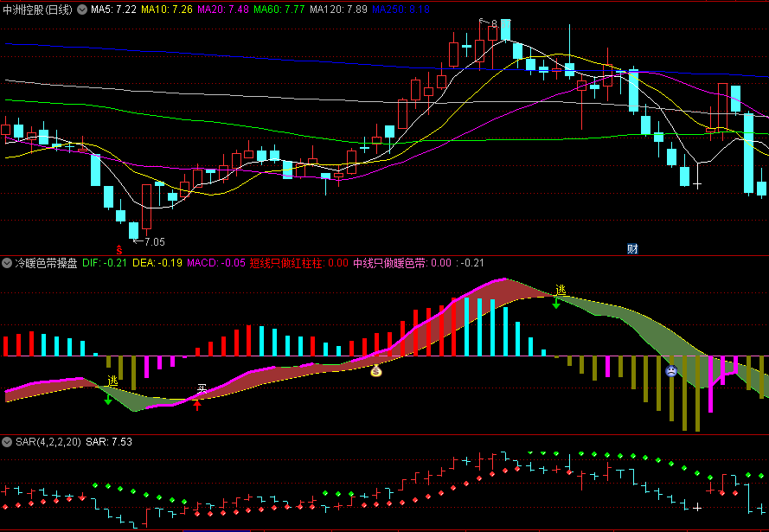
Task: Click the 逃 signal after the MACD peak
Action: click(561, 291)
